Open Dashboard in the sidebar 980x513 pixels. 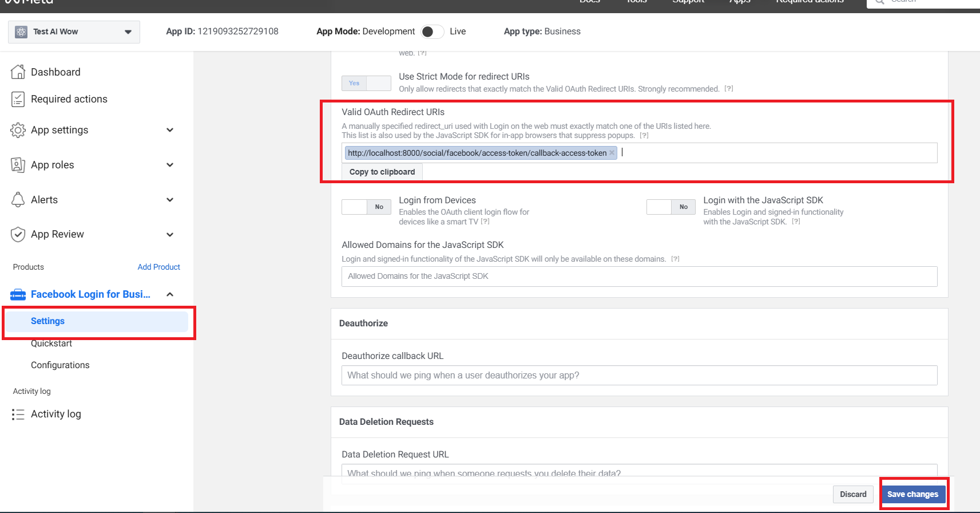point(55,72)
